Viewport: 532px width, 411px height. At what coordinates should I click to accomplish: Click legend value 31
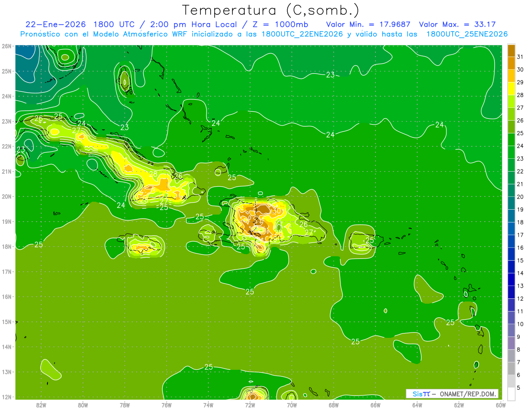coord(520,57)
